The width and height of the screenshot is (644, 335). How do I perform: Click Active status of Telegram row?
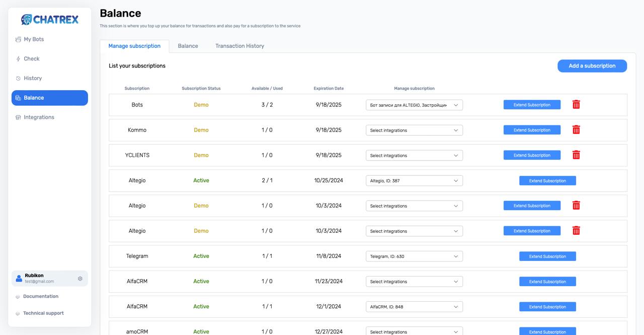click(x=201, y=256)
